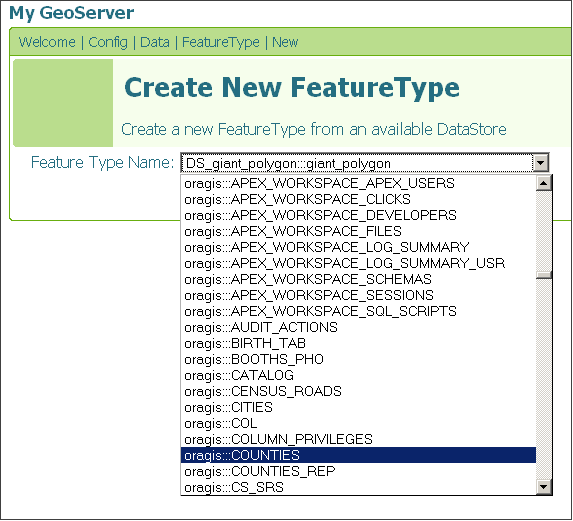The height and width of the screenshot is (521, 573).
Task: Choose oragis:::APEX_WORKSPACE_APEX_USERS entry
Action: coord(358,183)
